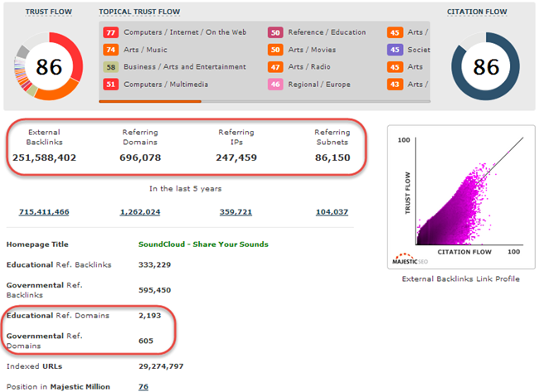Viewport: 539px width, 392px height.
Task: Open the Majestic Million position 76 link
Action: tap(143, 387)
